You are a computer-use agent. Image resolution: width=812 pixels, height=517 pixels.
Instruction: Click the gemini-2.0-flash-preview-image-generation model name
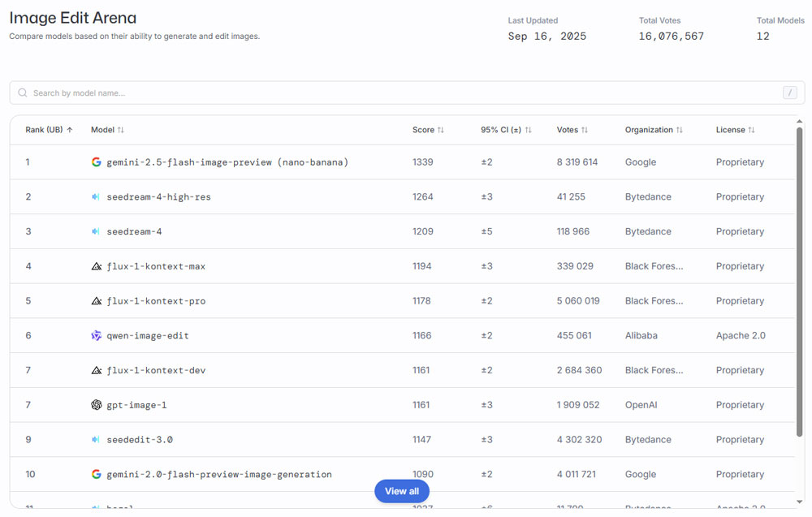tap(219, 474)
